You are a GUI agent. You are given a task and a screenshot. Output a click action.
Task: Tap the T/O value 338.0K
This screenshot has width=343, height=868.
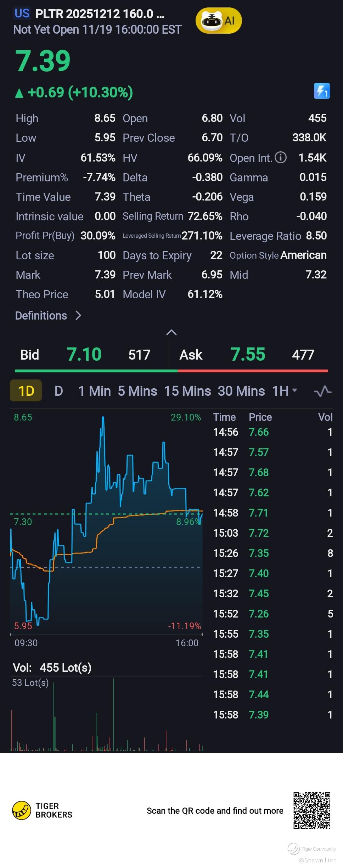pos(309,137)
